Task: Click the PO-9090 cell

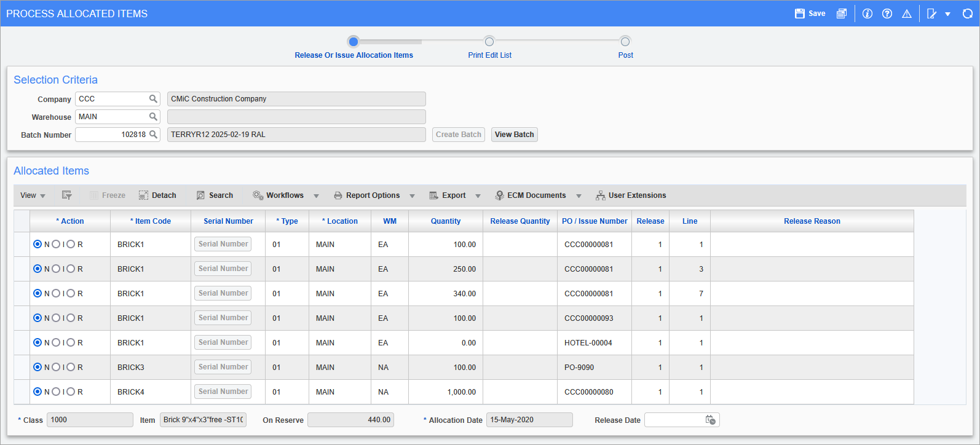Action: pyautogui.click(x=595, y=367)
